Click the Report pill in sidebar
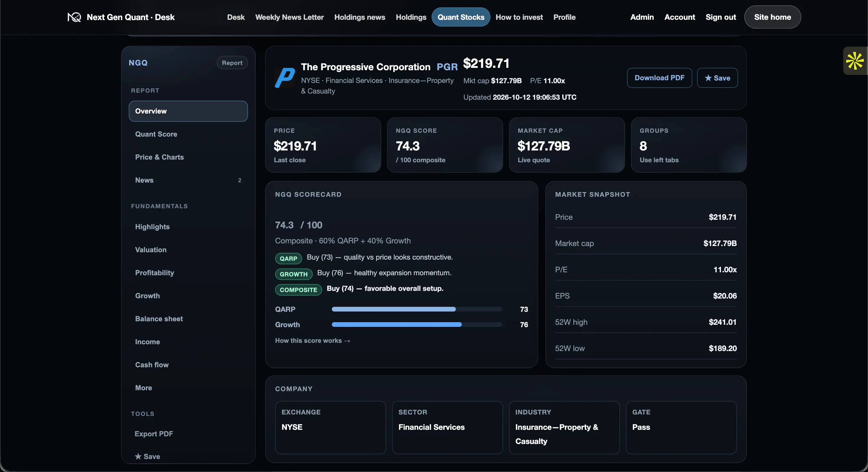This screenshot has height=472, width=868. click(232, 63)
